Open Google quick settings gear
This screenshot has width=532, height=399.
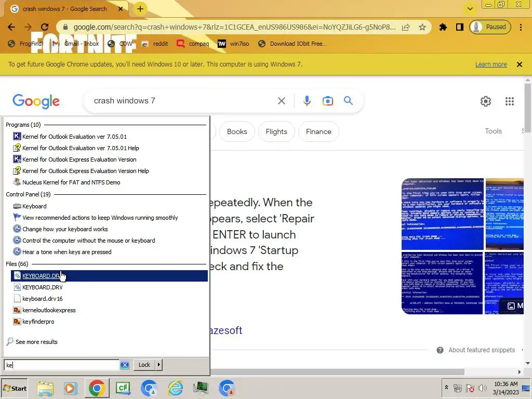coord(486,101)
